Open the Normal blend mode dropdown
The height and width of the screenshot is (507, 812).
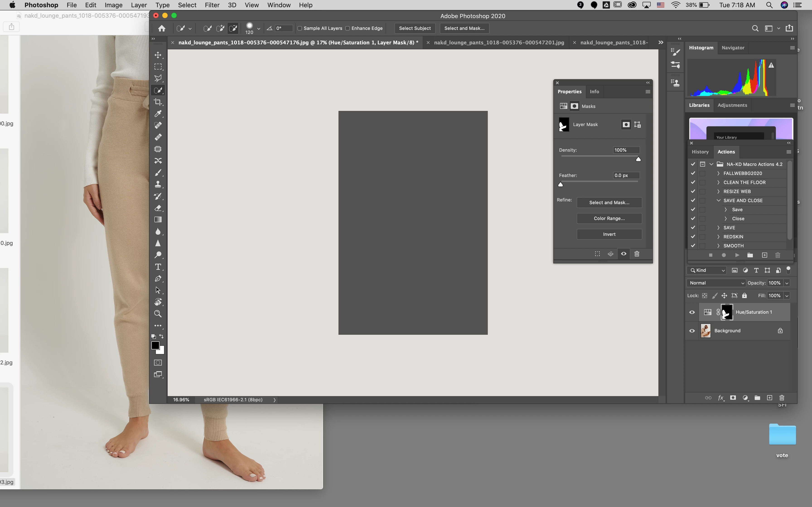point(716,283)
